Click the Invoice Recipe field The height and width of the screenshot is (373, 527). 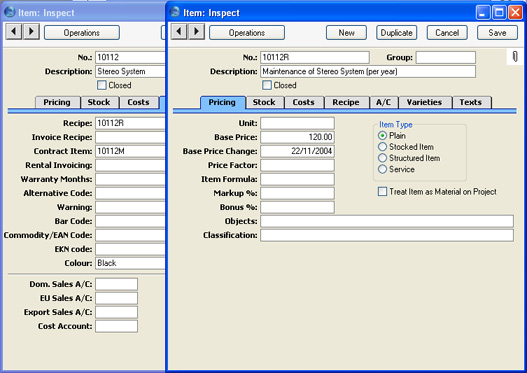pos(130,137)
